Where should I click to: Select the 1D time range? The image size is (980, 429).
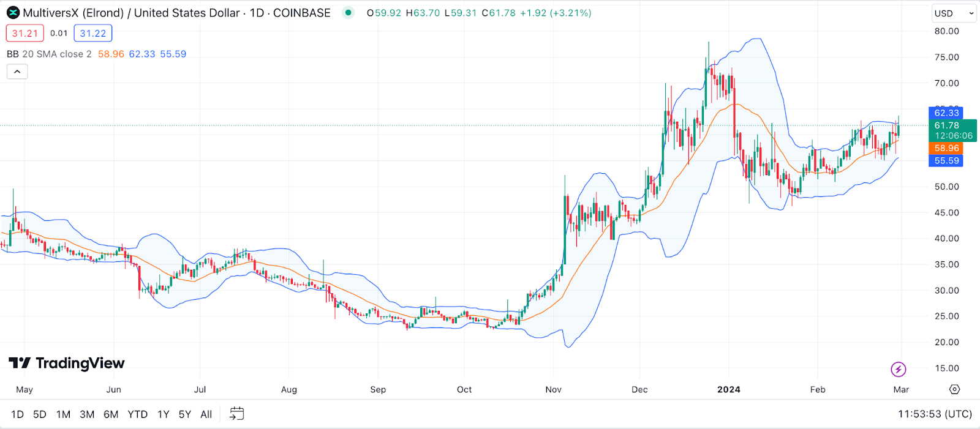click(18, 414)
